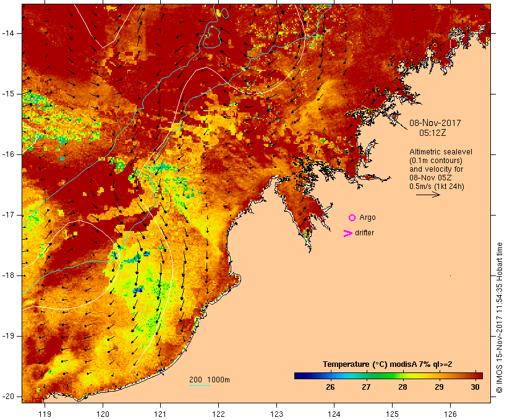The height and width of the screenshot is (420, 507).
Task: Click the latitude axis label -15
Action: click(8, 94)
